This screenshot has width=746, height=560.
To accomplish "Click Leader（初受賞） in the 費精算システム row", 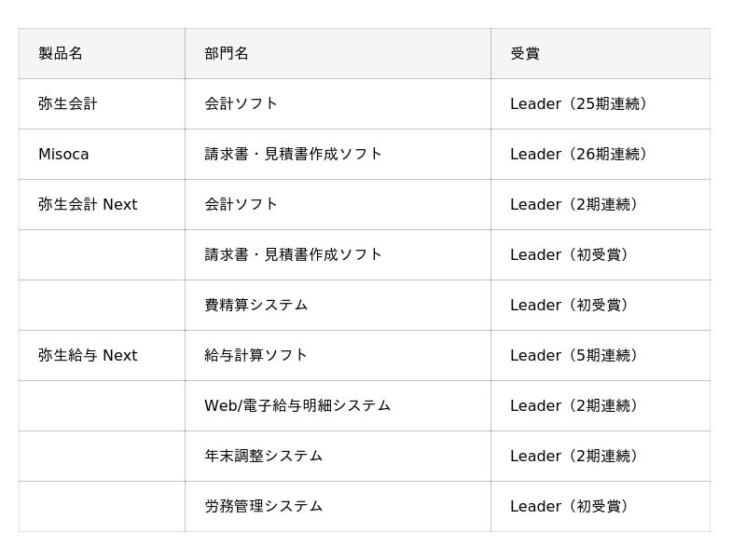I will point(571,305).
